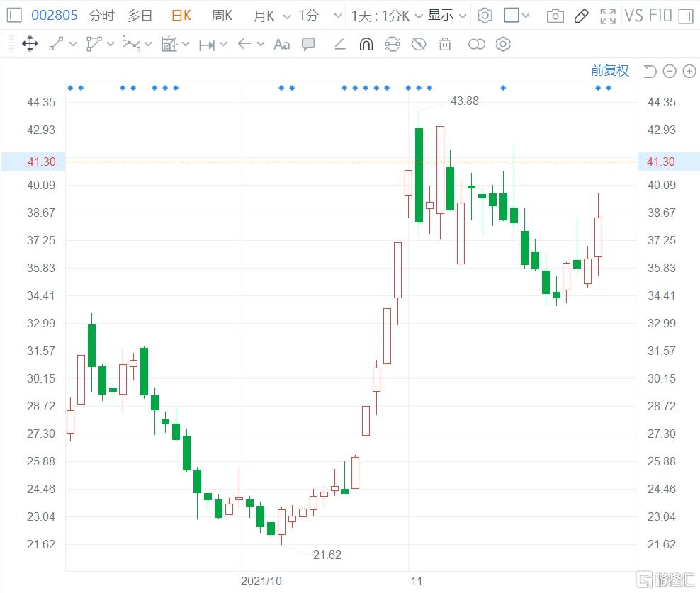Expand the layout square dropdown arrow
The image size is (700, 593).
pyautogui.click(x=526, y=16)
